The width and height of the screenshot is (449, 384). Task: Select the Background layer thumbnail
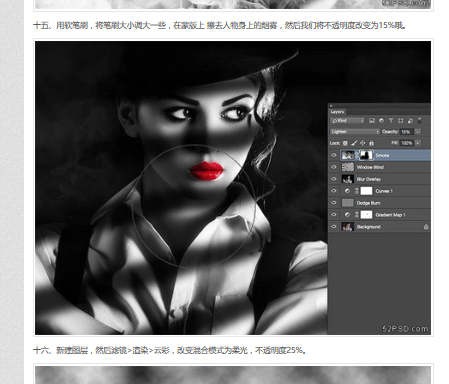click(x=347, y=227)
